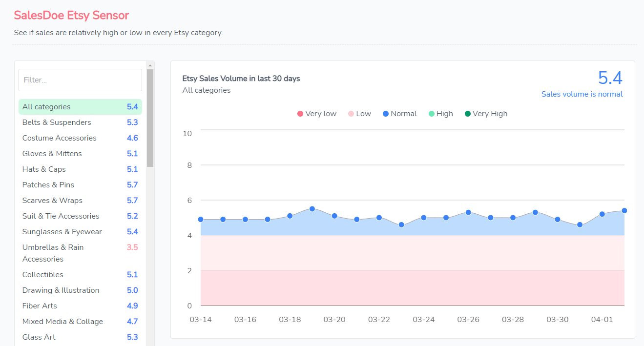The height and width of the screenshot is (346, 644).
Task: Open Umbrellas & Rain Accessories category
Action: tap(53, 253)
